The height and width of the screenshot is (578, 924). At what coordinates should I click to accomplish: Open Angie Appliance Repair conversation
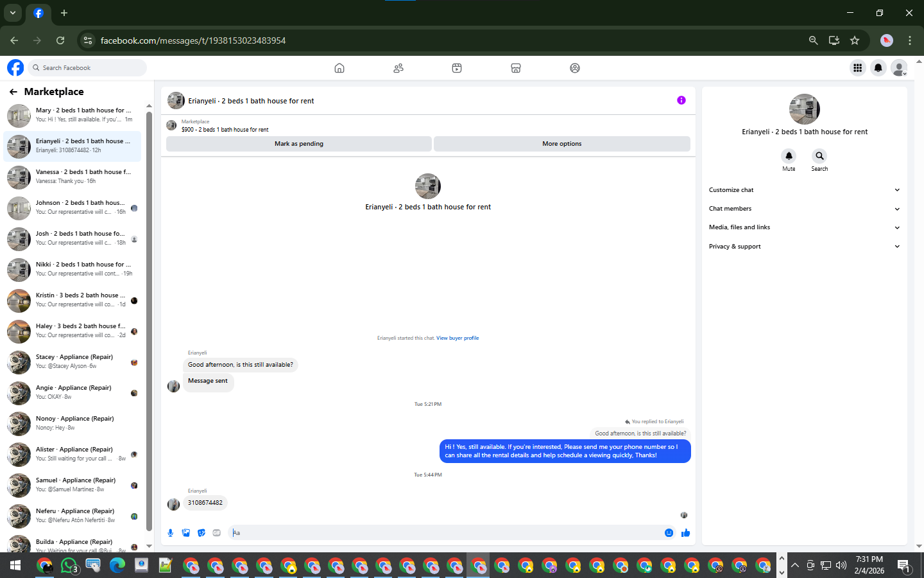tap(72, 393)
